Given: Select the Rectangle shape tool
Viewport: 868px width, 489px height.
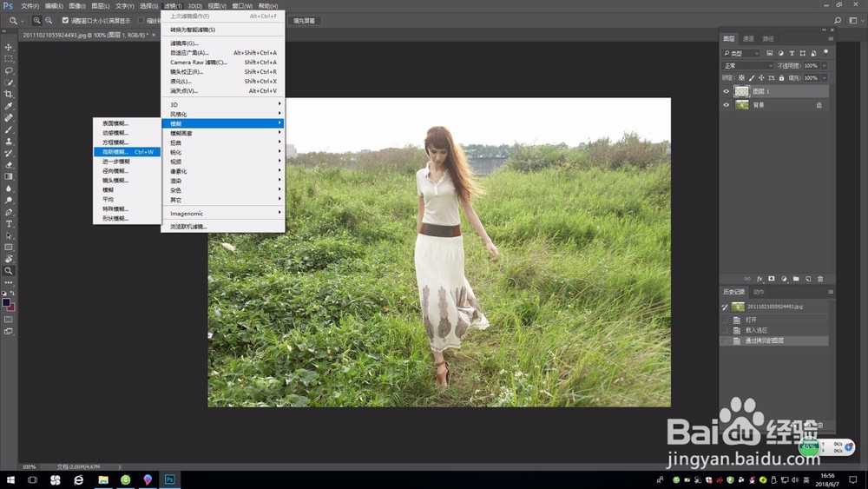Looking at the screenshot, I should click(x=9, y=247).
